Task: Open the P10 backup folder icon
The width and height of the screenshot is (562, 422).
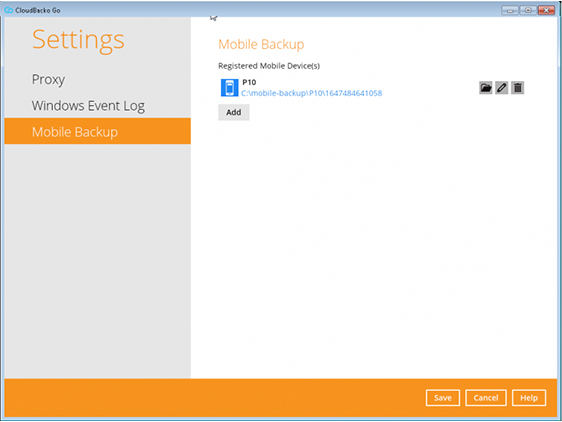Action: [485, 87]
